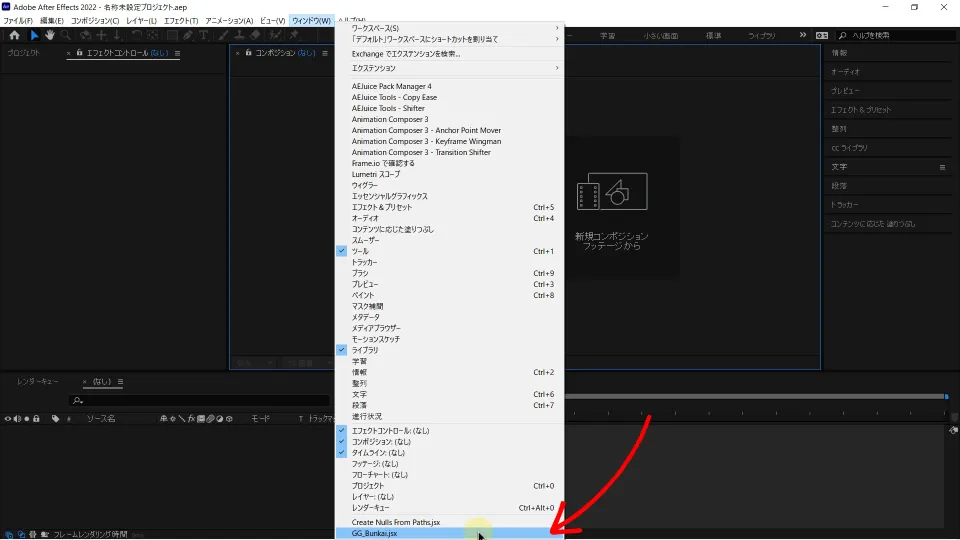The image size is (960, 540).
Task: Click the timeline search magnifier icon
Action: (77, 400)
